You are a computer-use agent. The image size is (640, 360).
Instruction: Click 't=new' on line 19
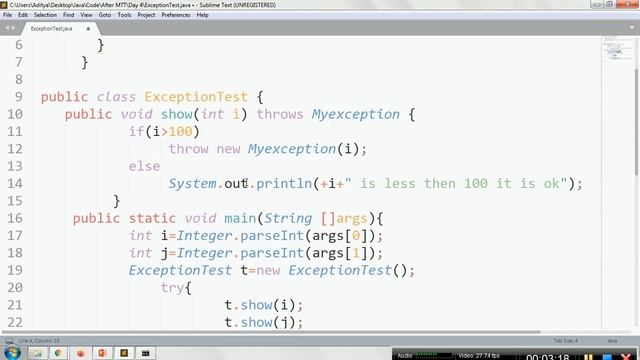pos(260,270)
